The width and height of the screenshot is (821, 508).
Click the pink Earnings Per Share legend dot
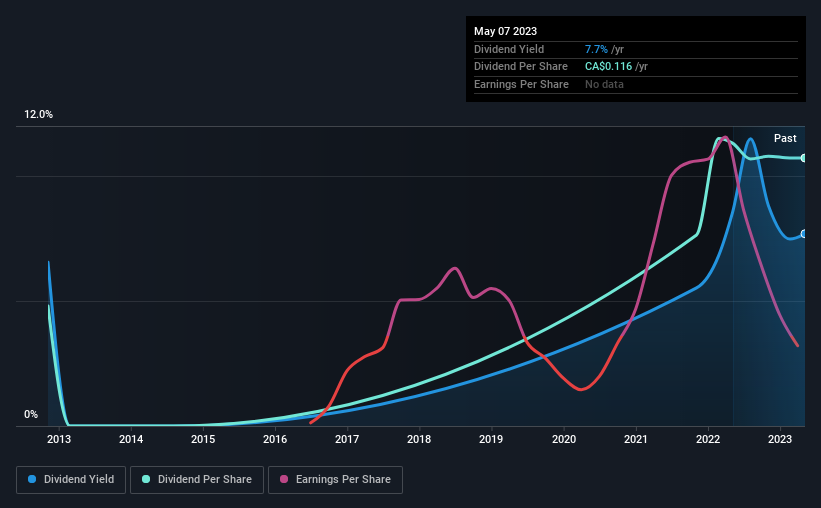point(284,479)
